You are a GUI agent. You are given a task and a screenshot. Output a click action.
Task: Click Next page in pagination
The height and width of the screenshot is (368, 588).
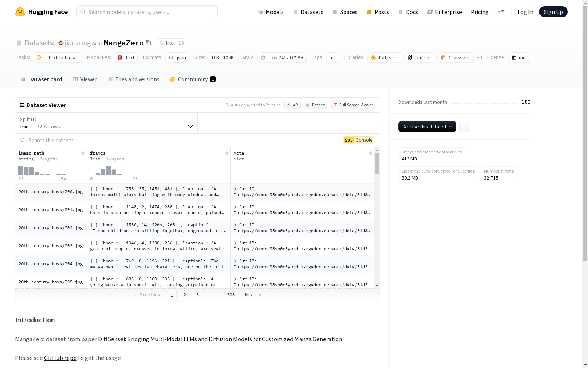(x=253, y=295)
